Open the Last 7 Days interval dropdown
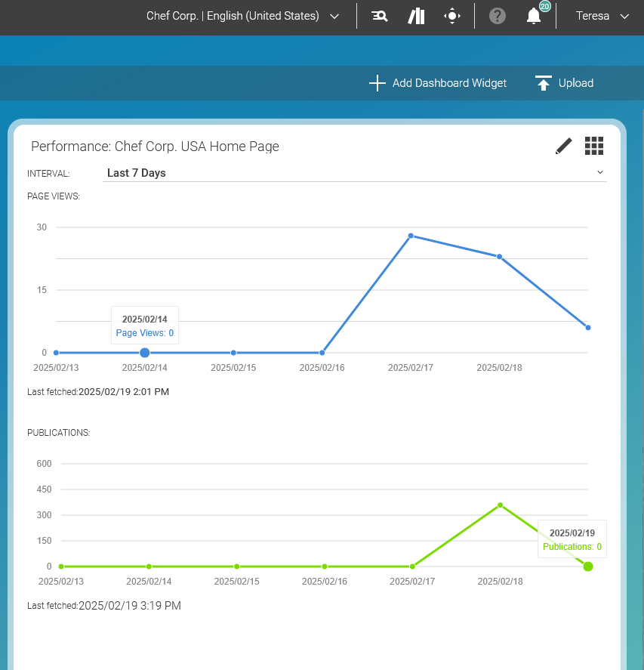Image resolution: width=644 pixels, height=670 pixels. click(x=355, y=172)
